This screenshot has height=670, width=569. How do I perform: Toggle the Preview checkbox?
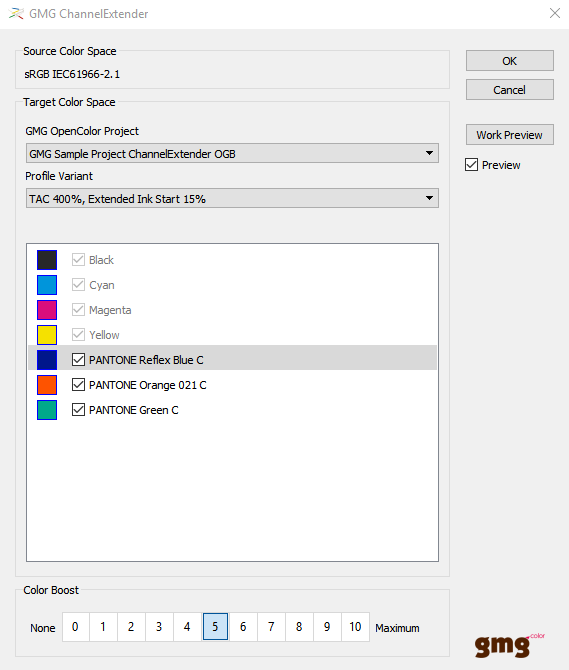click(472, 165)
